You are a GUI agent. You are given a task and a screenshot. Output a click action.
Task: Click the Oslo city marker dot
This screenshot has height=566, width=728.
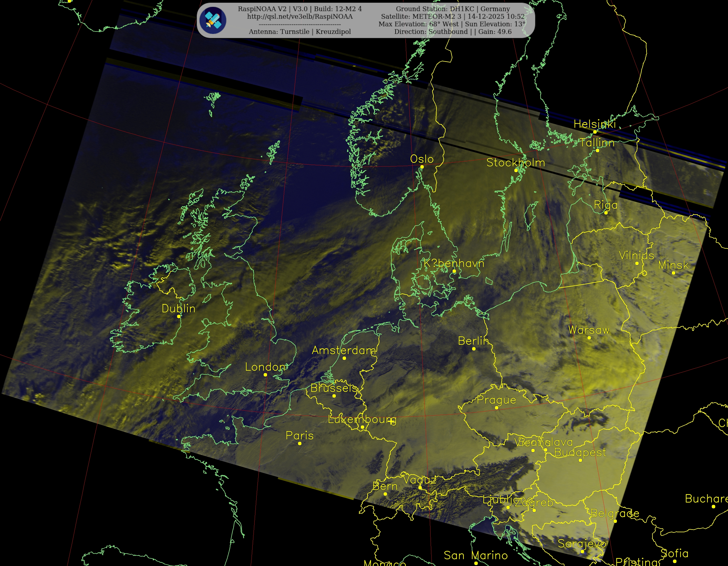(422, 167)
